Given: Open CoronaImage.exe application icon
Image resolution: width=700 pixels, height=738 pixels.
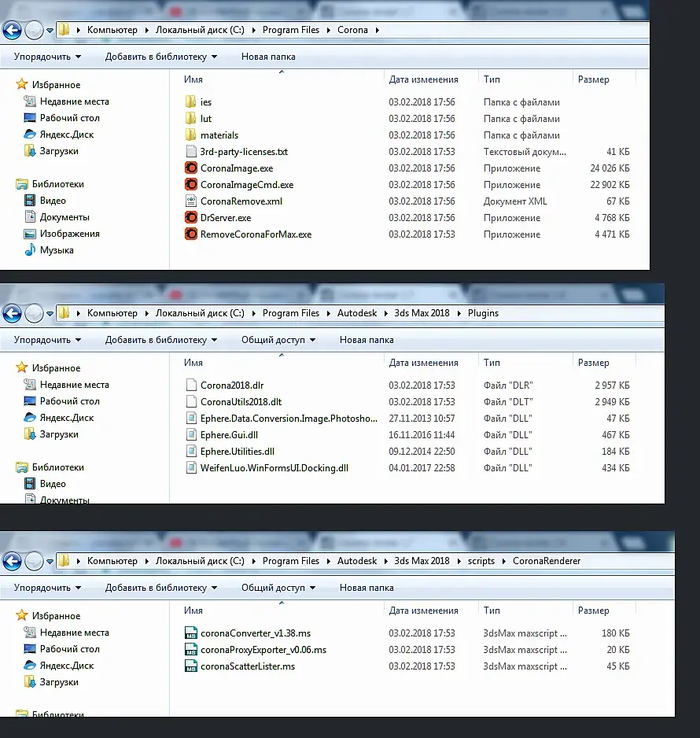Looking at the screenshot, I should coord(190,168).
